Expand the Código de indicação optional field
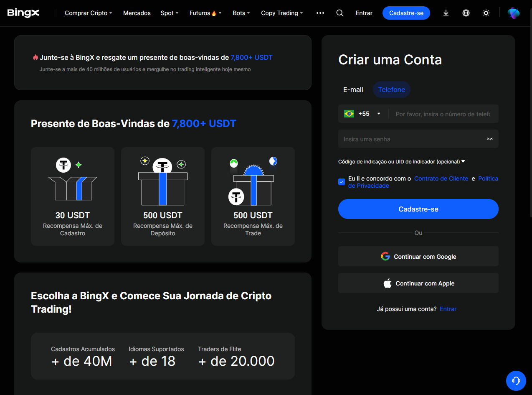This screenshot has height=395, width=532. click(401, 161)
